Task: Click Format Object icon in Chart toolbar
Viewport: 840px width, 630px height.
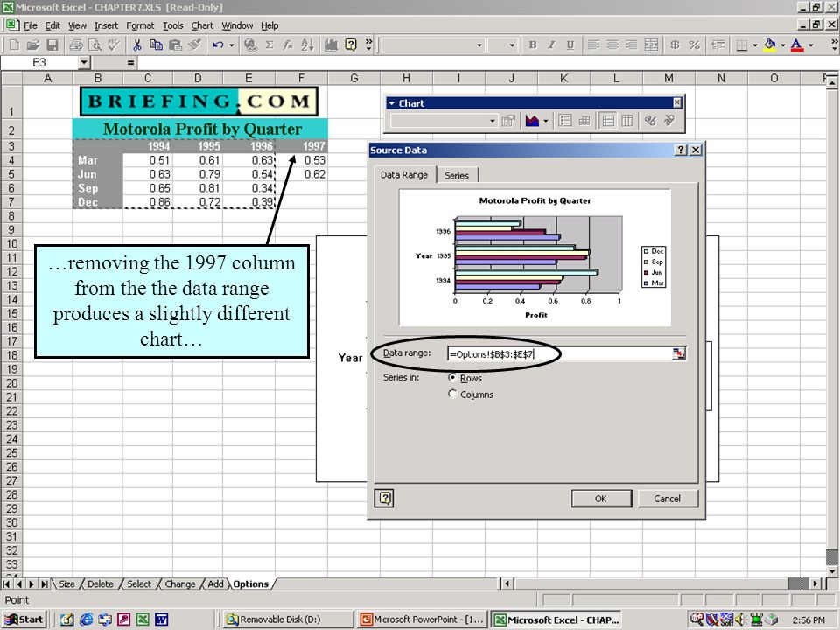Action: click(x=507, y=121)
